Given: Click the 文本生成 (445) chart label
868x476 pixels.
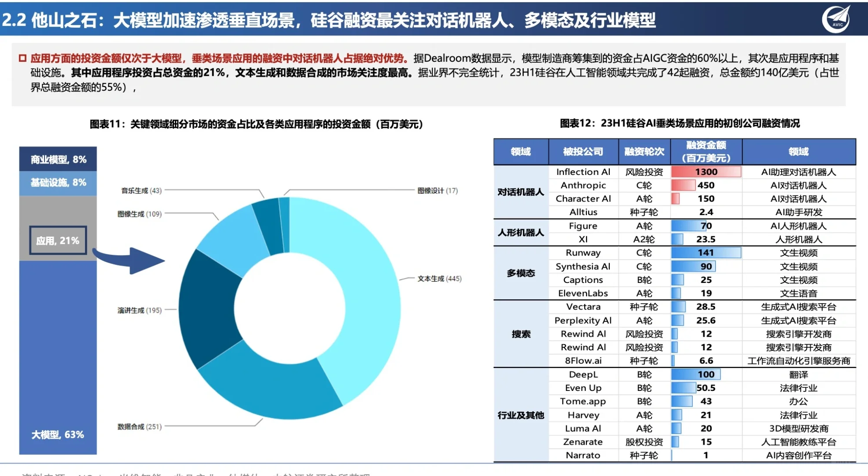Looking at the screenshot, I should [x=439, y=279].
